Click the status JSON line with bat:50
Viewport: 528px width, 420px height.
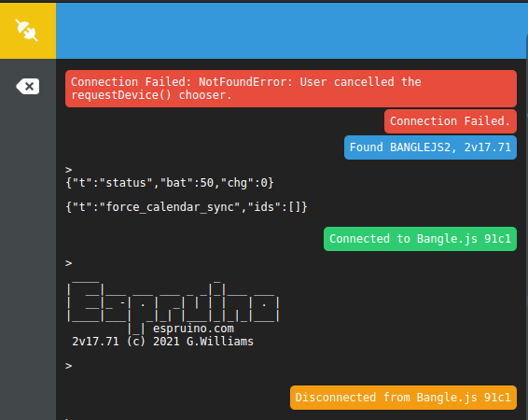click(x=170, y=183)
